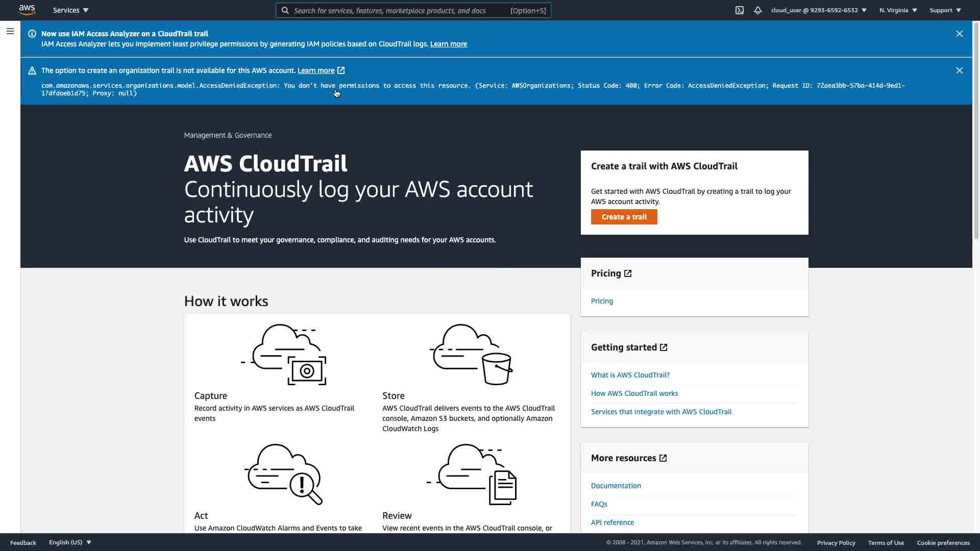Click external link icon beside Getting started
Screen dimensions: 980x551
664,347
